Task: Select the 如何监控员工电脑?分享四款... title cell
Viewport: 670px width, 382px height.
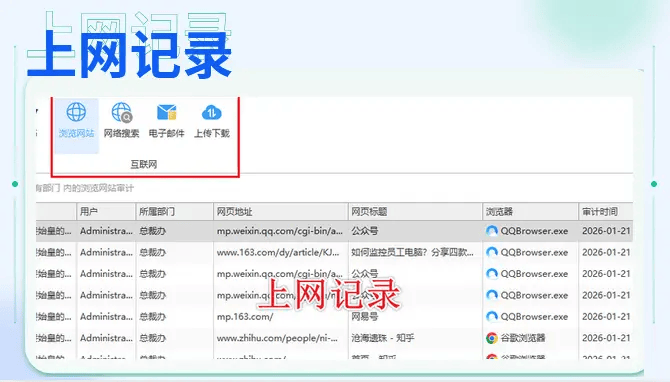Action: coord(412,253)
